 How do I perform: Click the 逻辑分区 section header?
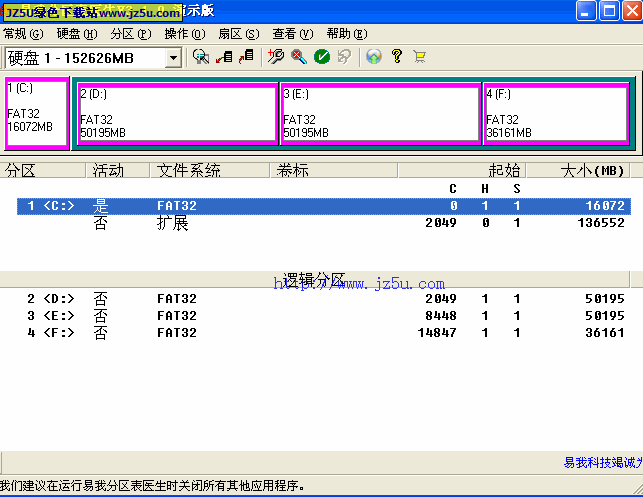[x=315, y=280]
